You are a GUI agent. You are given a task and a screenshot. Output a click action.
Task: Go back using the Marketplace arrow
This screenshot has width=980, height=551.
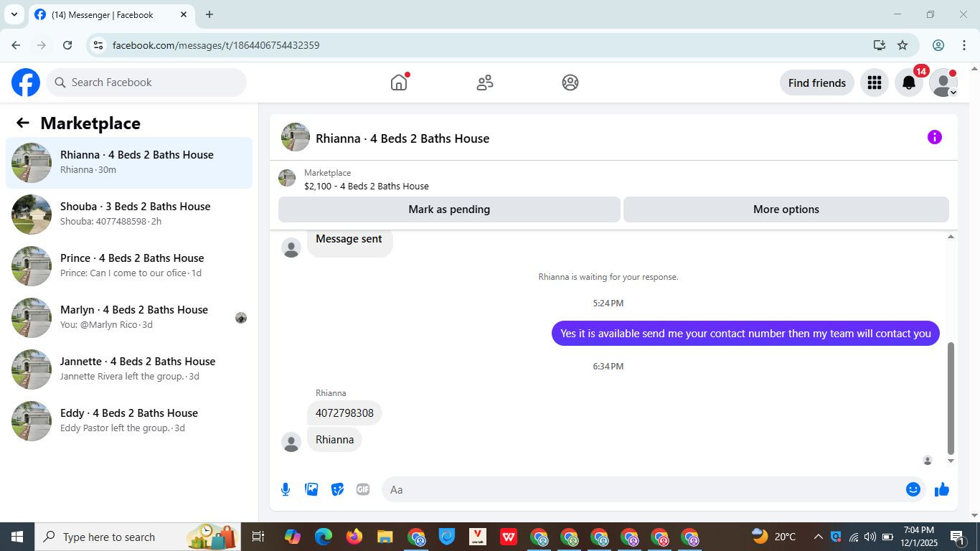click(x=23, y=123)
